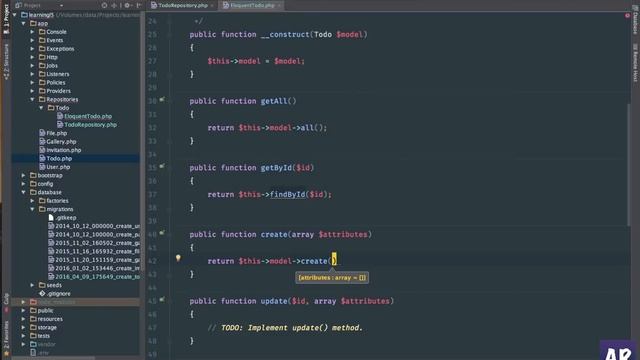Toggle the Gulp tool window sidebar button
The height and width of the screenshot is (360, 640).
[x=6, y=303]
